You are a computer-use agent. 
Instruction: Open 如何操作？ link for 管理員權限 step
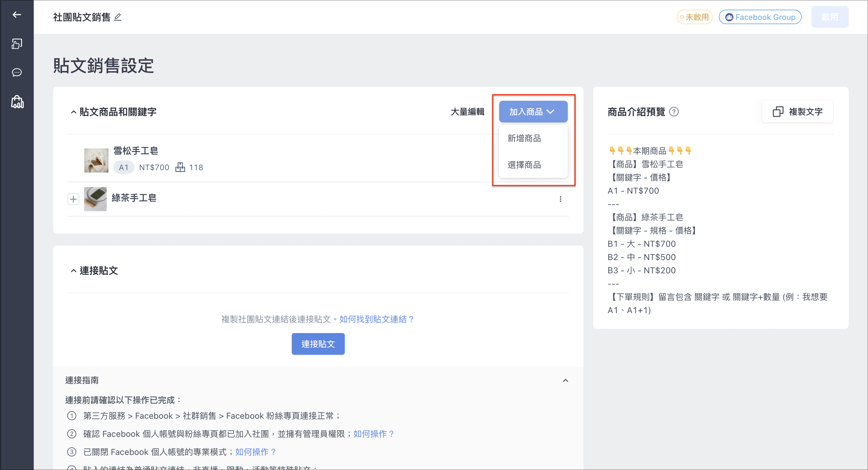click(374, 434)
